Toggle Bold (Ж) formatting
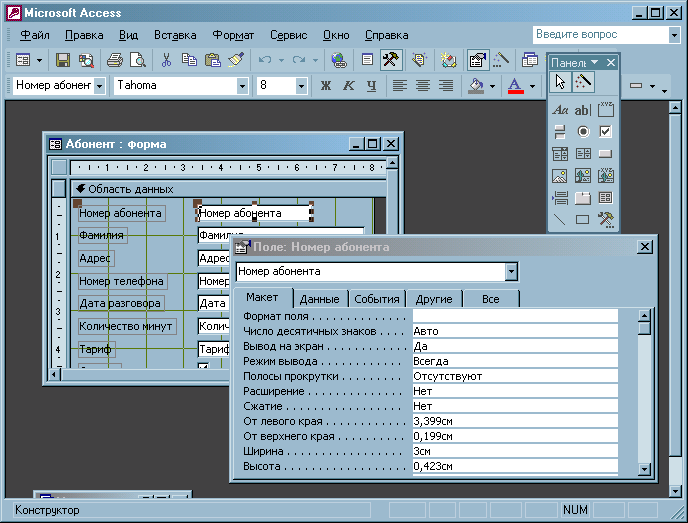The image size is (688, 523). 326,86
